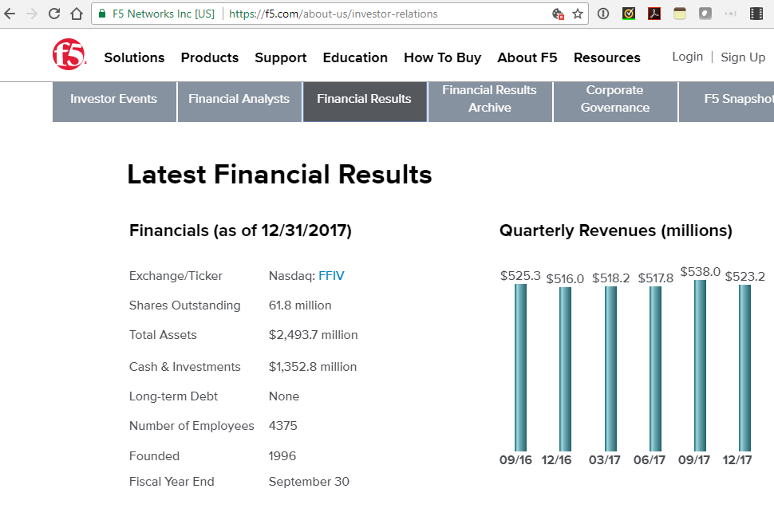This screenshot has height=532, width=774.
Task: Select the Investor Events tab
Action: [x=113, y=98]
